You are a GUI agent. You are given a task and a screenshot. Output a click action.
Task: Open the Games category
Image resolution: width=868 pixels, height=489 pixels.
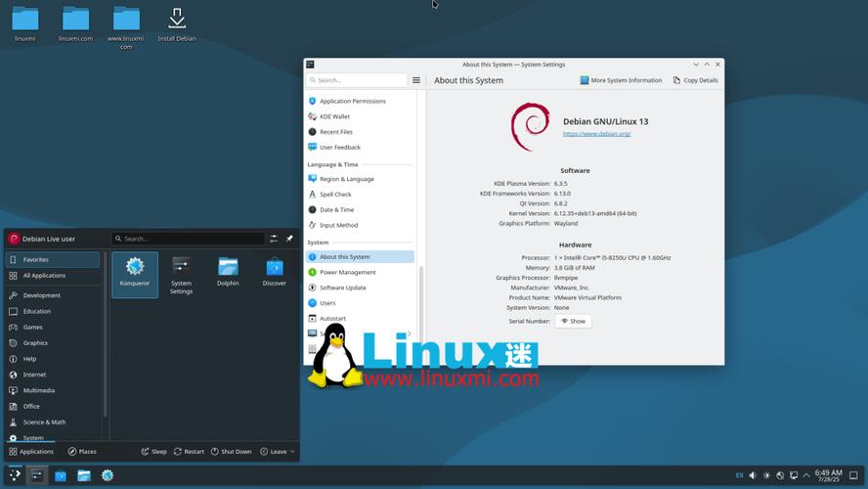(x=53, y=327)
